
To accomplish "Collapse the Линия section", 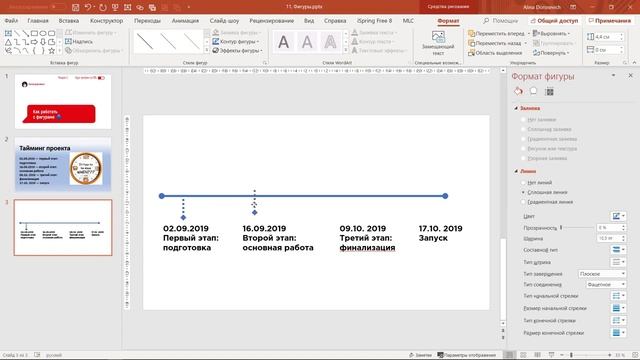I will 516,171.
